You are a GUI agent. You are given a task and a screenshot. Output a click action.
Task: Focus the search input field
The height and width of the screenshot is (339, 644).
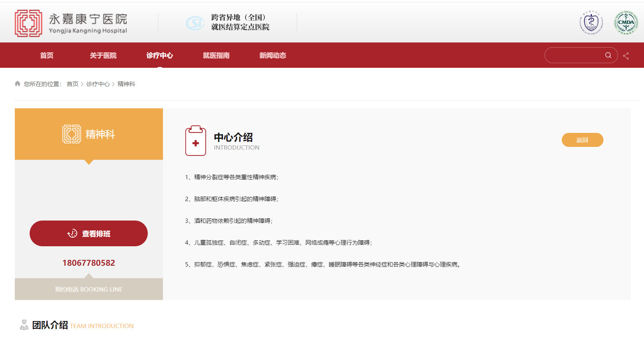tap(575, 55)
